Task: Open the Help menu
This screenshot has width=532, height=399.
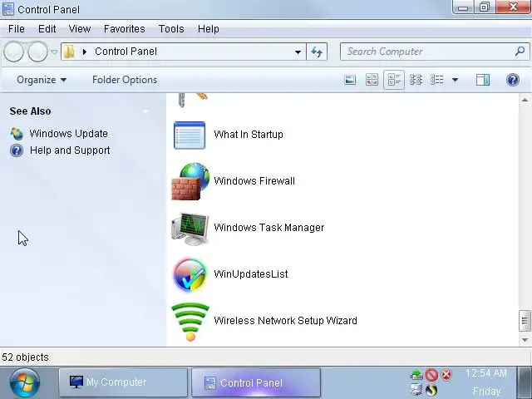Action: pyautogui.click(x=209, y=29)
